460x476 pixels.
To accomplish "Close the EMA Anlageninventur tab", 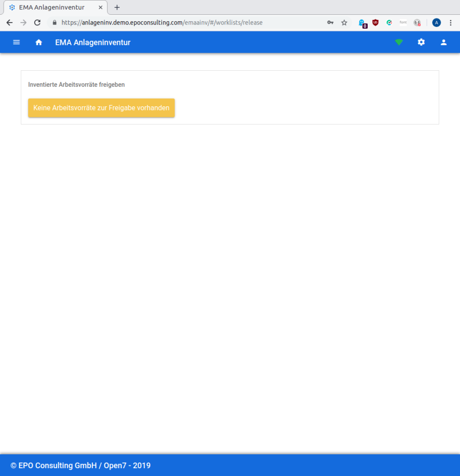I will (100, 7).
